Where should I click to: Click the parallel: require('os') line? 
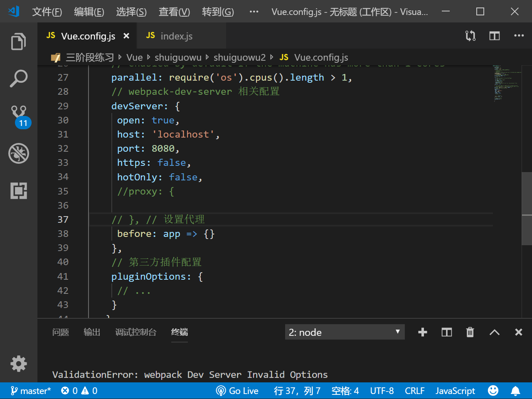pyautogui.click(x=232, y=77)
